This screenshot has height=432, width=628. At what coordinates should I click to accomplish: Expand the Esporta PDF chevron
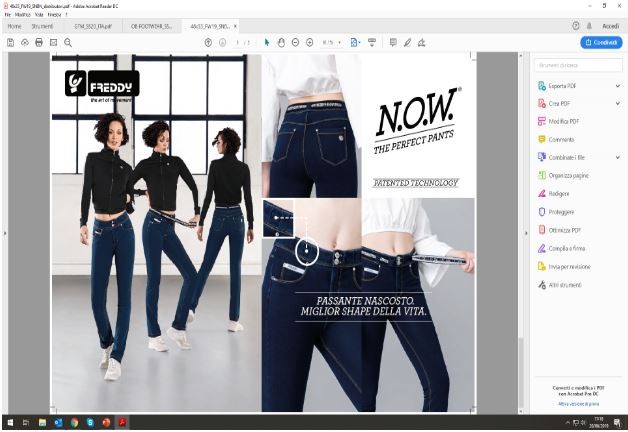pos(618,86)
